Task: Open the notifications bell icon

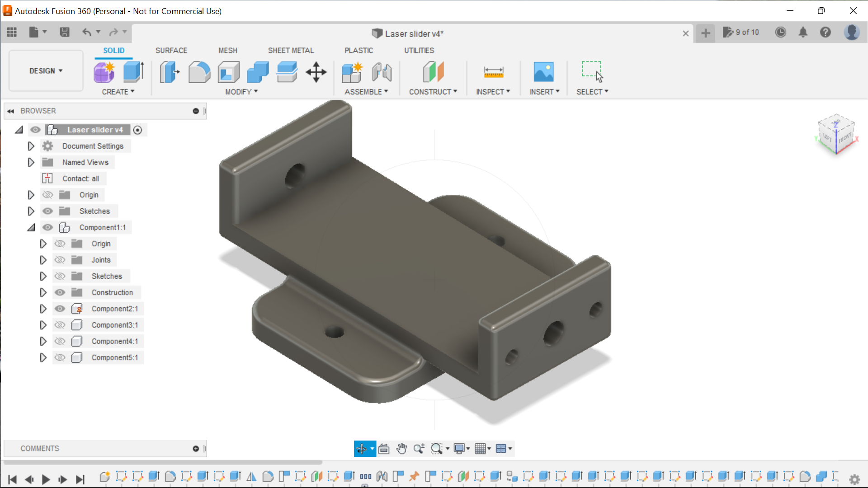Action: [803, 32]
